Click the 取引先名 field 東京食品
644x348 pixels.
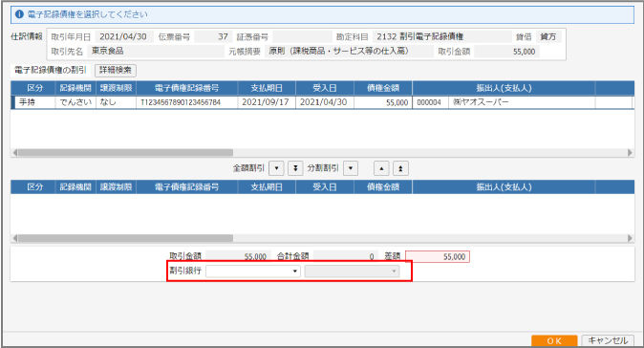[x=155, y=52]
